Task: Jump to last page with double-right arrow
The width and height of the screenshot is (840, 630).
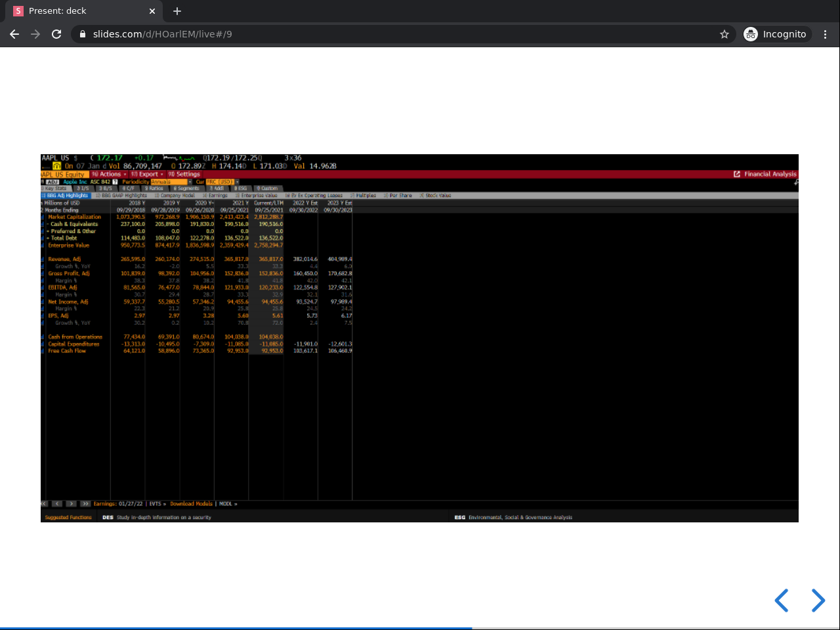Action: tap(85, 504)
